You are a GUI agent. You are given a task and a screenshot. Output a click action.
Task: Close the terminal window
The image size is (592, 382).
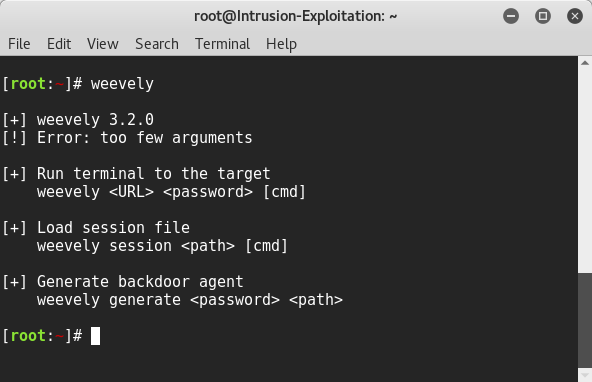575,16
